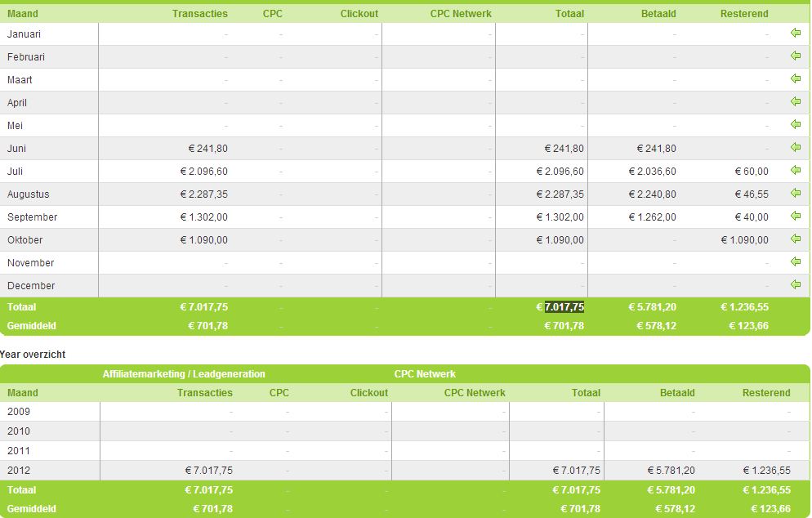
Task: Click the 2012 year row label
Action: [19, 471]
